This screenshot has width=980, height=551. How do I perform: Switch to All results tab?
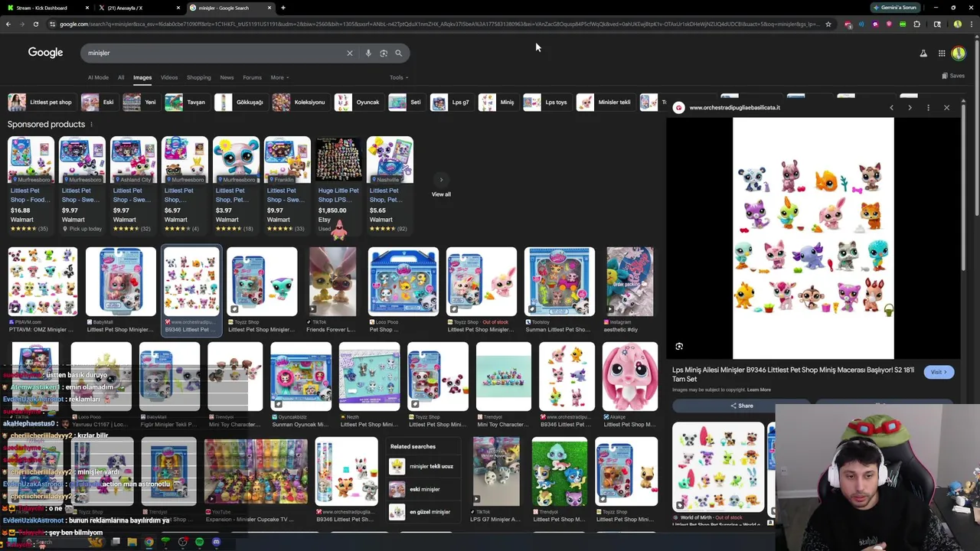121,77
